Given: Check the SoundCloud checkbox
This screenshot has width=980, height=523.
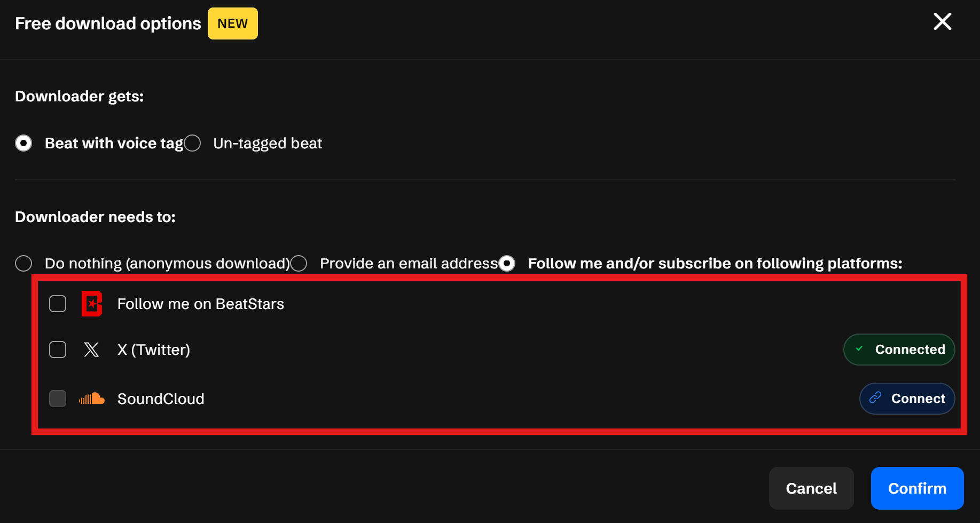Looking at the screenshot, I should [58, 399].
